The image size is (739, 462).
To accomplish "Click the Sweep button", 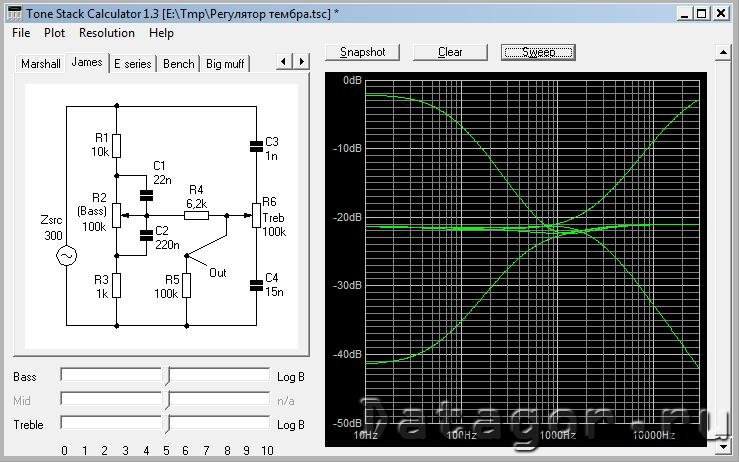I will pyautogui.click(x=538, y=52).
